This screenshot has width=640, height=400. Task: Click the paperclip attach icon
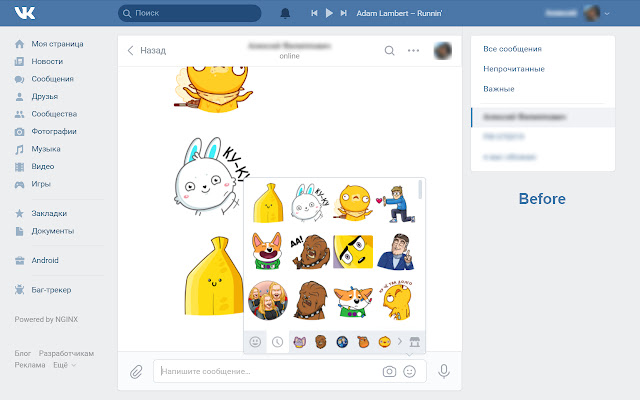click(x=136, y=371)
